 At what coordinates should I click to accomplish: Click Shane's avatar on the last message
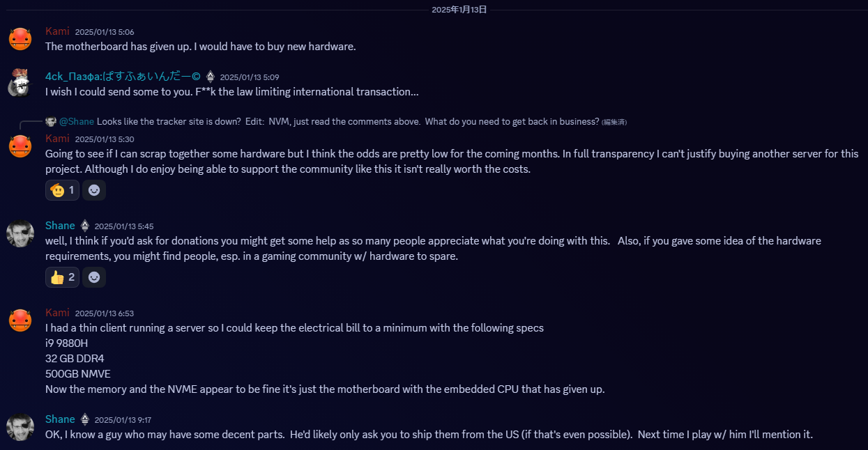tap(20, 426)
